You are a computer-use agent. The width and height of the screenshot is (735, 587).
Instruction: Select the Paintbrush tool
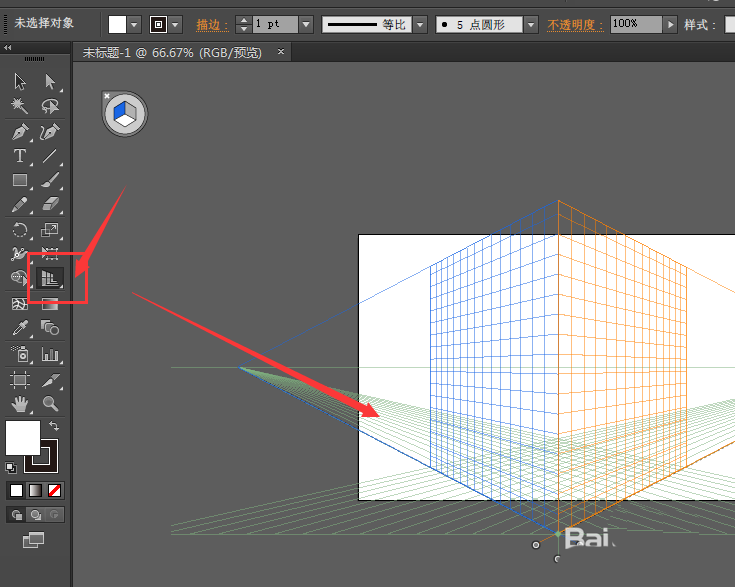(x=50, y=180)
